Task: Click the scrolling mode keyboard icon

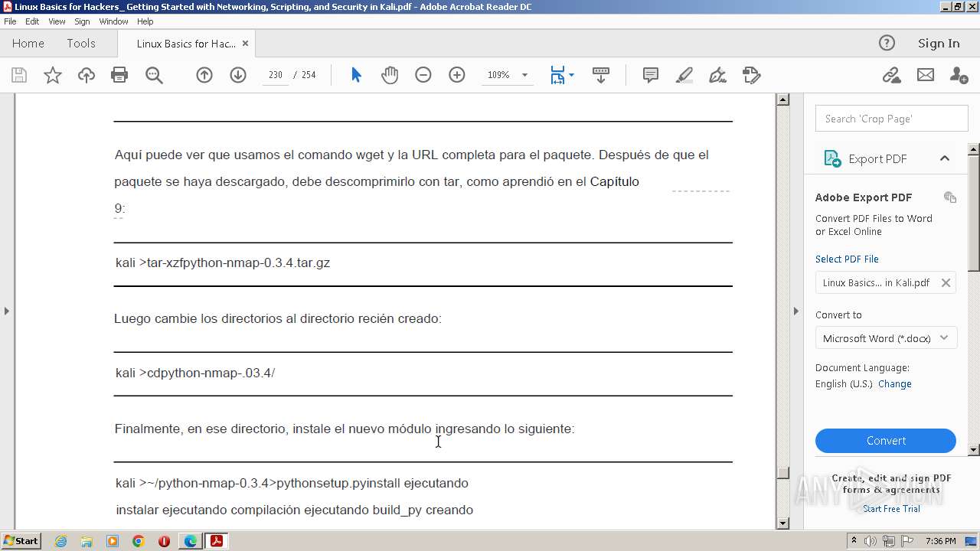Action: (x=601, y=75)
